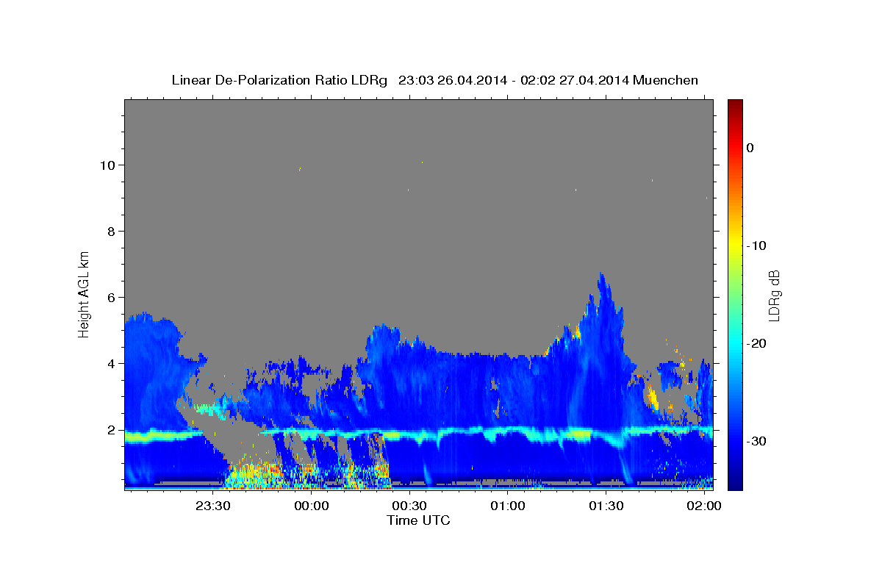Click the colorbar value "-10"
Image resolution: width=882 pixels, height=588 pixels.
[x=757, y=245]
